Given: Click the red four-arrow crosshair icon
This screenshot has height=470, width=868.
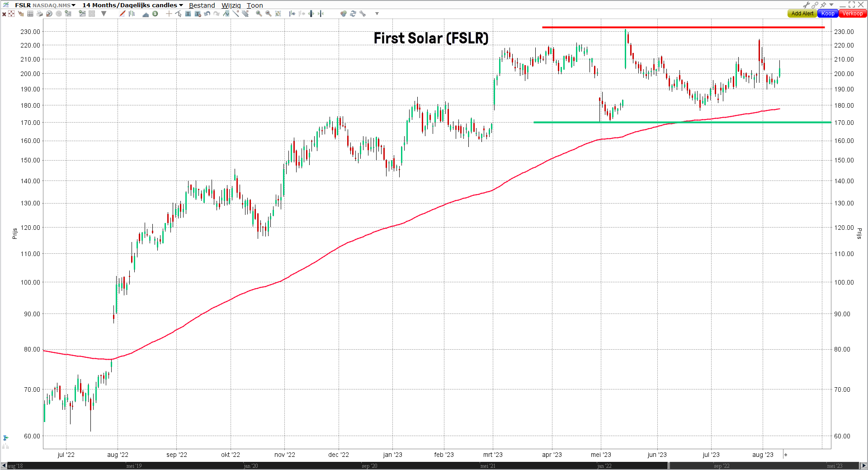Looking at the screenshot, I should 11,14.
